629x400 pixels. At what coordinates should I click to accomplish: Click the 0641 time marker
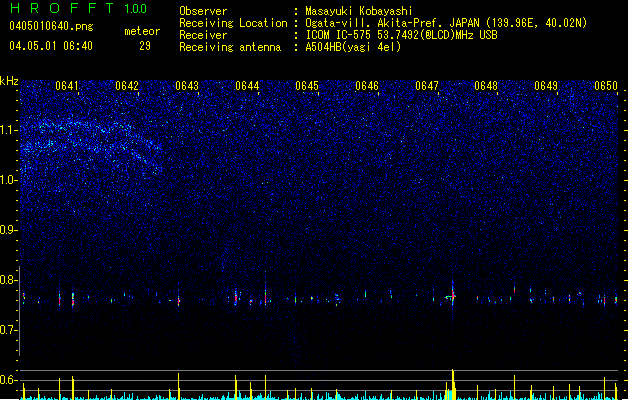coord(67,86)
